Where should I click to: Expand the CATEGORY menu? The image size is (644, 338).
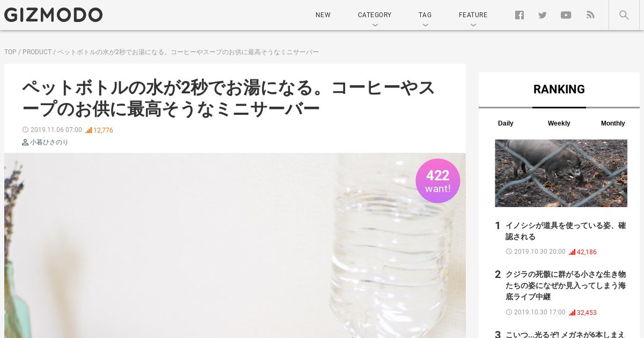(x=375, y=15)
